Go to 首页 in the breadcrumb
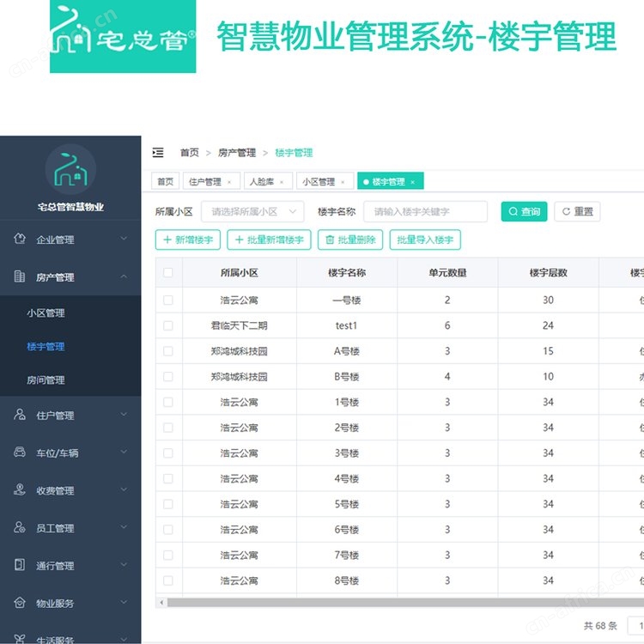Viewport: 644px width, 644px height. 190,153
